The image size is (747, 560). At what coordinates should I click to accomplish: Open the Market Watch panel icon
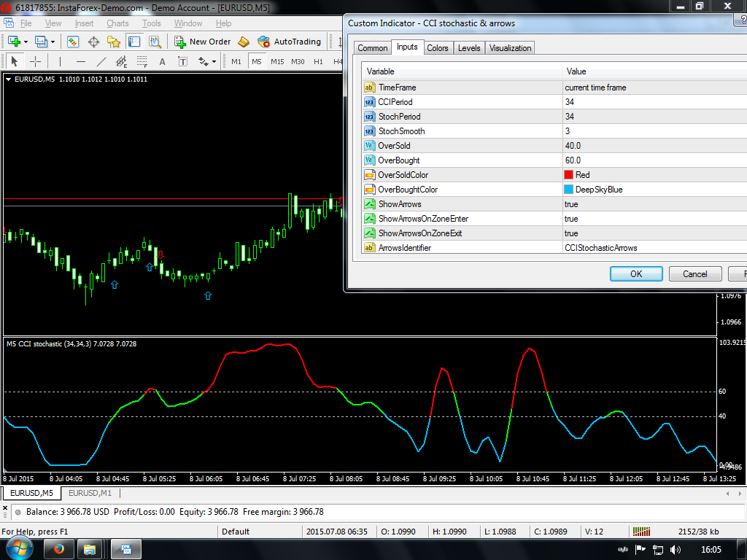(74, 42)
